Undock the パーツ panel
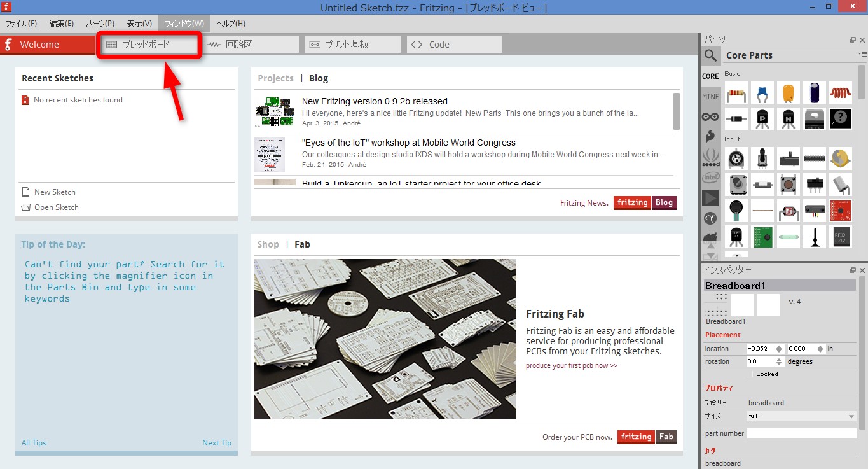The height and width of the screenshot is (469, 868). [x=853, y=39]
